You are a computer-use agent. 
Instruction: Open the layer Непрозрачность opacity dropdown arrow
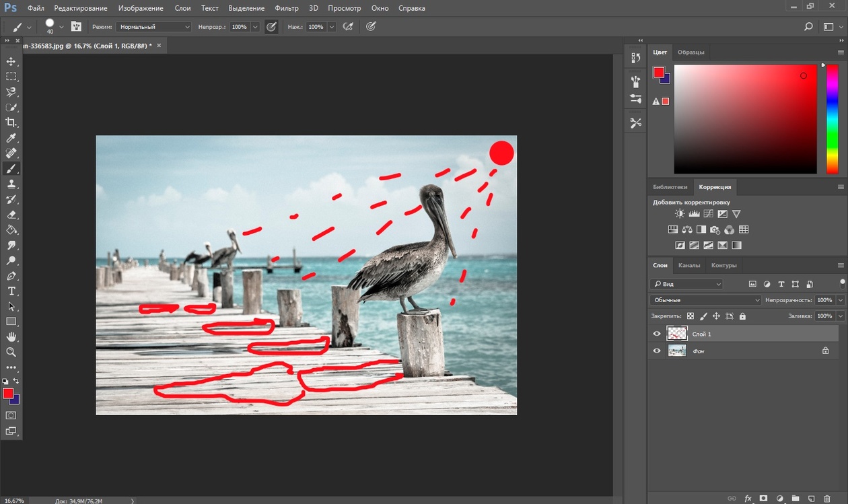[x=841, y=300]
